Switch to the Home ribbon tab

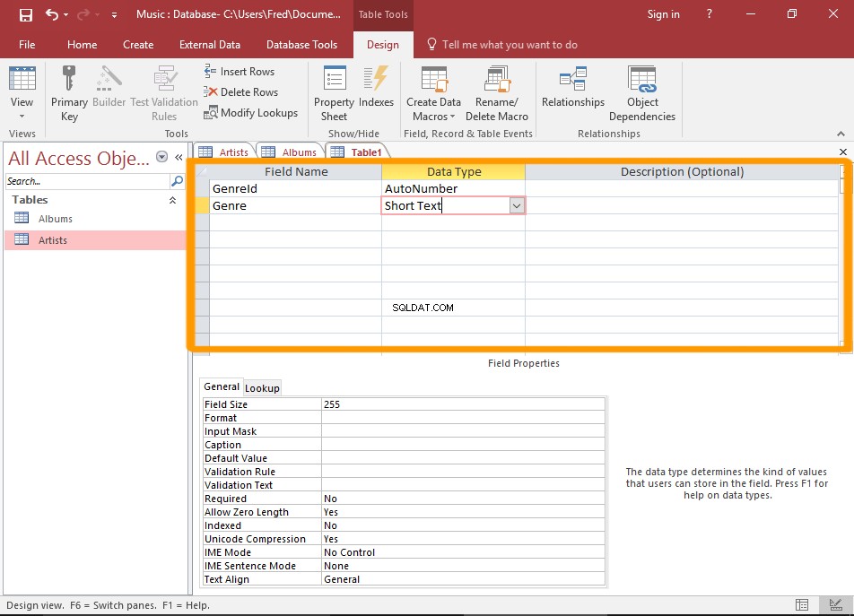pos(83,45)
